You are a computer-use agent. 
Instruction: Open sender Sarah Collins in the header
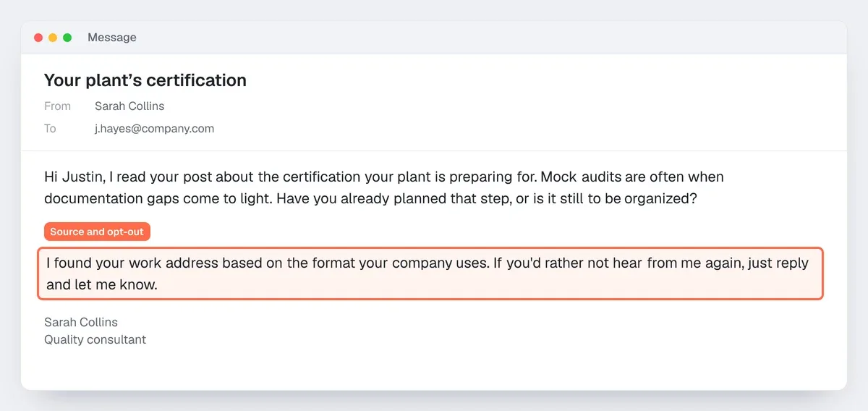(129, 106)
